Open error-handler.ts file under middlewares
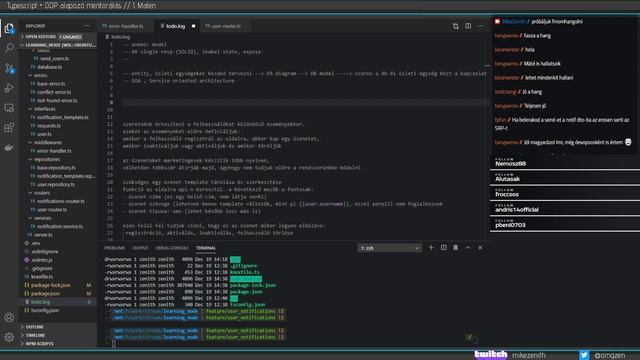 click(x=54, y=151)
